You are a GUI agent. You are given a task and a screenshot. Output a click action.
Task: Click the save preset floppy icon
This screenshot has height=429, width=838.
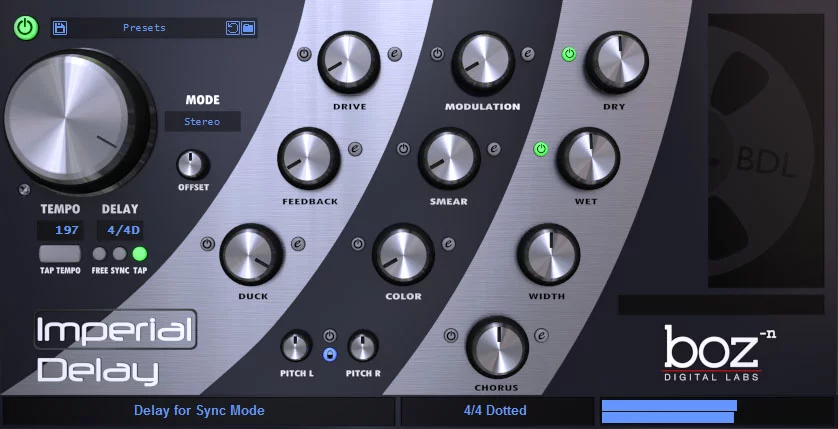coord(60,28)
